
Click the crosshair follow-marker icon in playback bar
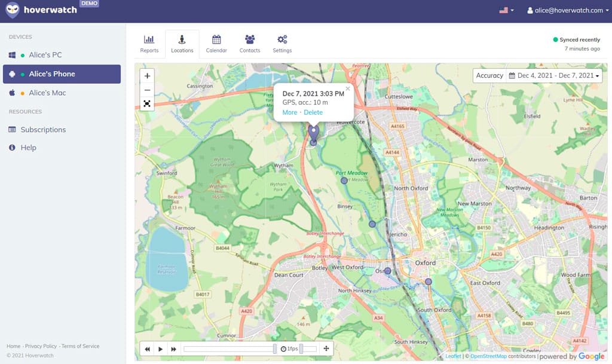point(326,349)
